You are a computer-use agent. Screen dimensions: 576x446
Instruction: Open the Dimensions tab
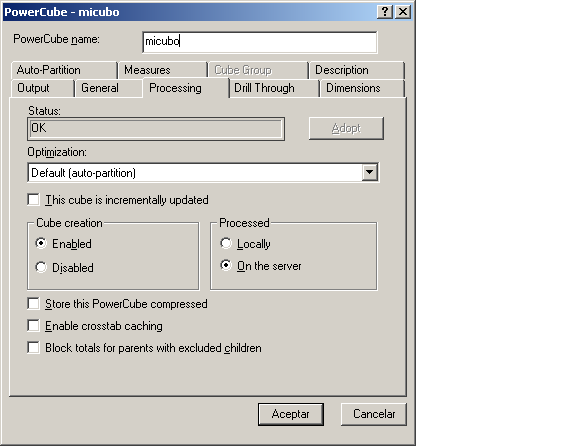(x=363, y=88)
